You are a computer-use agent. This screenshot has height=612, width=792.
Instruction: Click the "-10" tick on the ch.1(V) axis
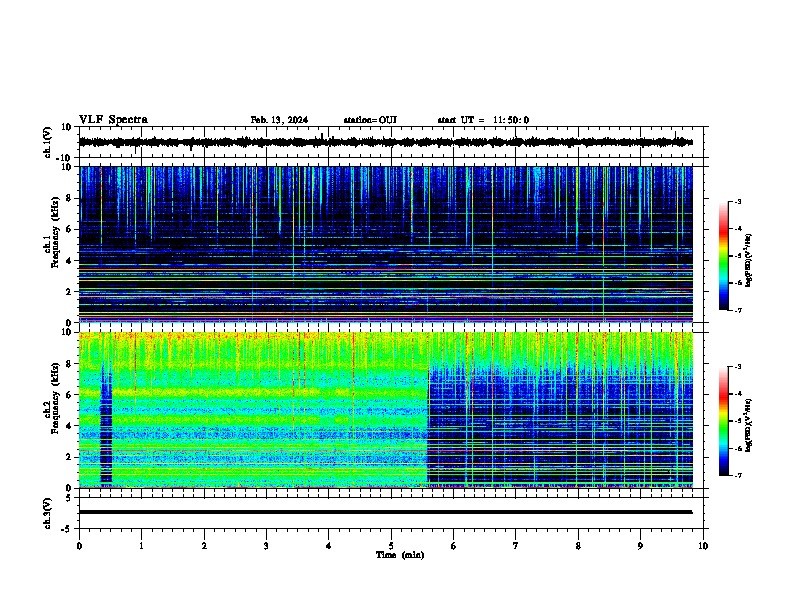(x=65, y=158)
